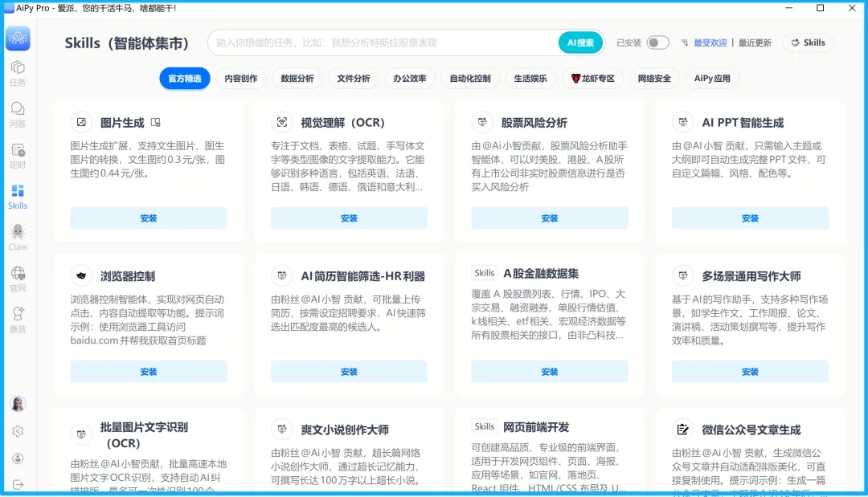Screen dimensions: 868x497
Task: Click the Skills badge on A股金融数据集
Action: [485, 273]
